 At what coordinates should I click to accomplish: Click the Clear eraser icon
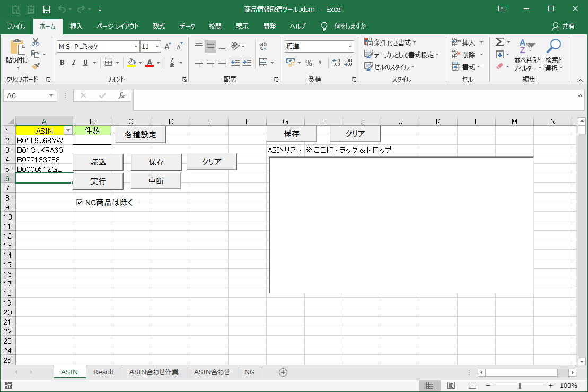(500, 66)
